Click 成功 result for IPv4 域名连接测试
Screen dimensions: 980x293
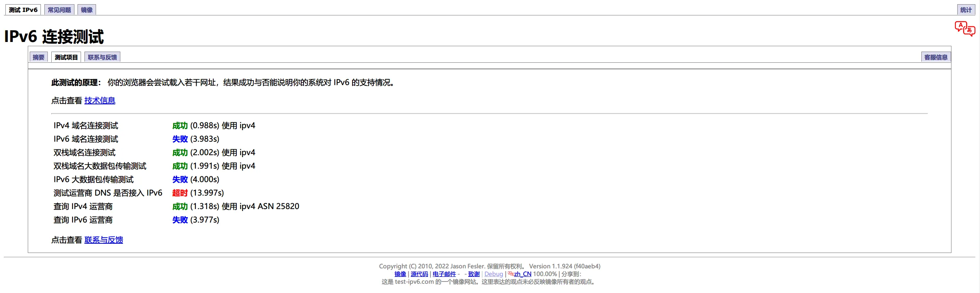click(x=180, y=126)
